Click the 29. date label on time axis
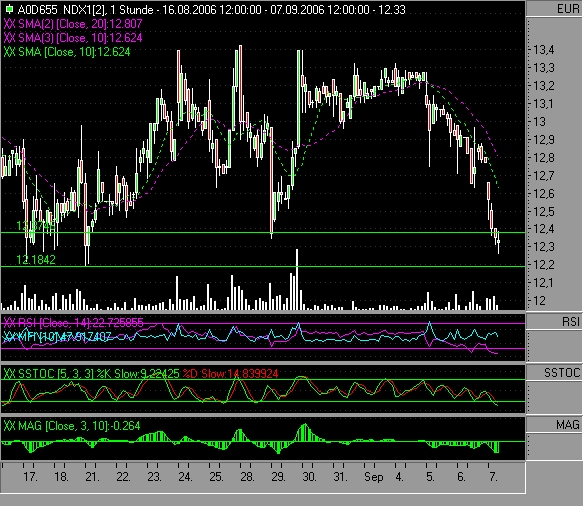The height and width of the screenshot is (506, 583). pyautogui.click(x=278, y=477)
